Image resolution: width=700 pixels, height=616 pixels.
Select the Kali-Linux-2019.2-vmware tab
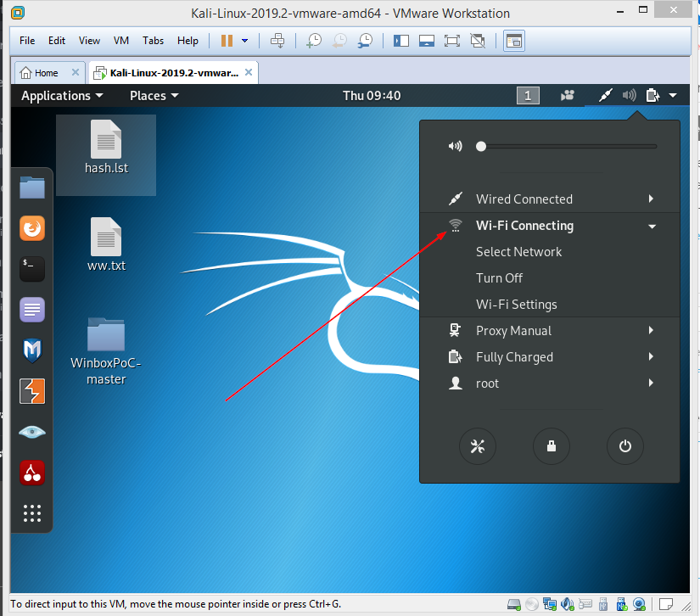[x=174, y=73]
